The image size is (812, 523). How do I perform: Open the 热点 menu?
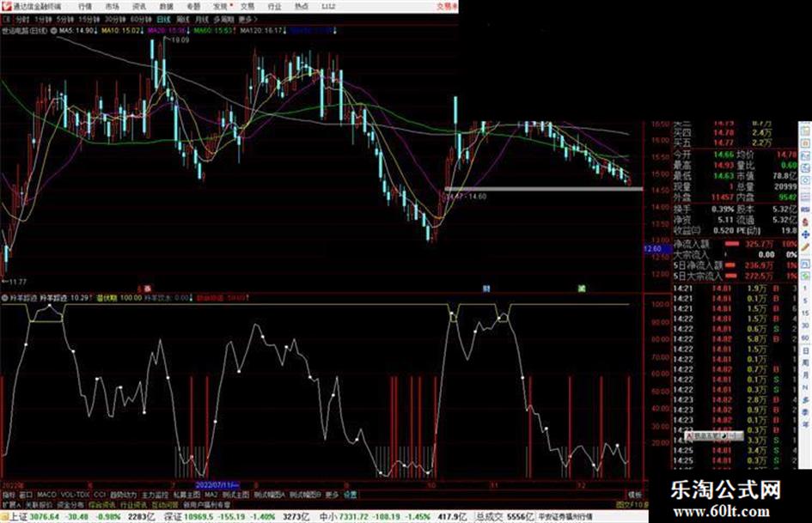point(302,7)
